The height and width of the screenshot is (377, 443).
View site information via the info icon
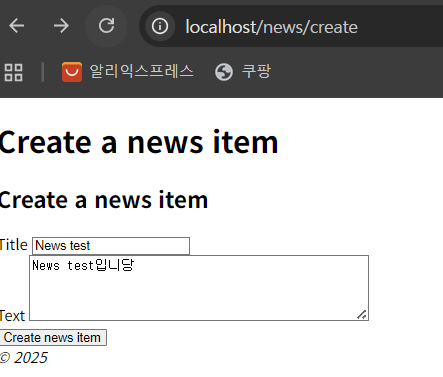pyautogui.click(x=160, y=26)
